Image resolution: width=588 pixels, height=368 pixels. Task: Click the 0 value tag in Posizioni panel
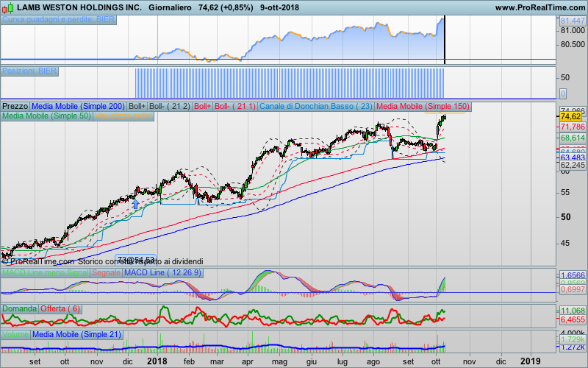tap(563, 93)
